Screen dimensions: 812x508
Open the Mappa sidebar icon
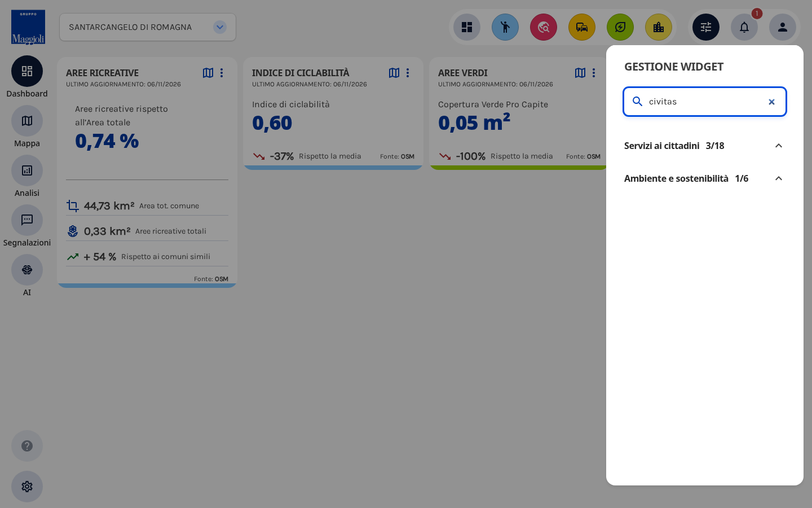[27, 121]
